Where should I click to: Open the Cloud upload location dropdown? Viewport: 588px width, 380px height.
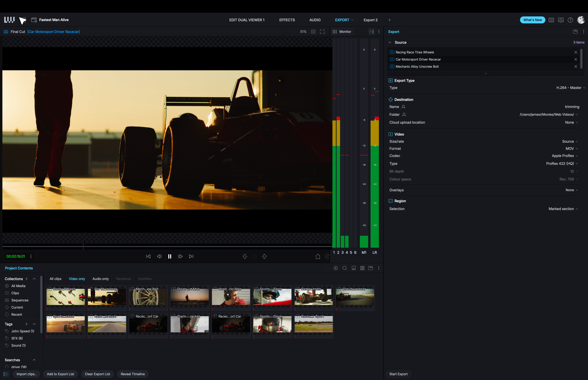[x=571, y=122]
